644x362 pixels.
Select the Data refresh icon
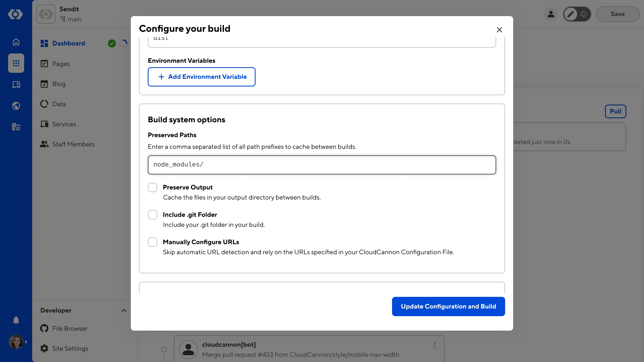click(44, 104)
